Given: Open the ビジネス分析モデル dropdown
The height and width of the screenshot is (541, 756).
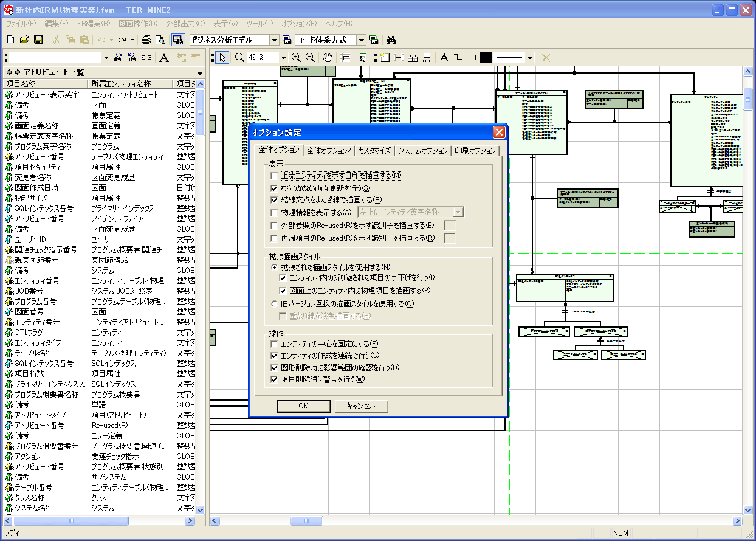Looking at the screenshot, I should tap(274, 40).
